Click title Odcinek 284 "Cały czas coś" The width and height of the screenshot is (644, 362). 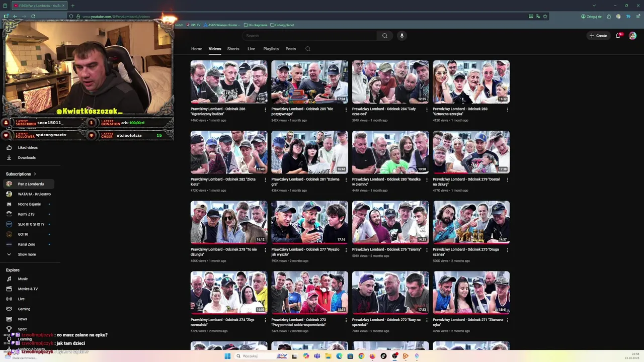(384, 111)
